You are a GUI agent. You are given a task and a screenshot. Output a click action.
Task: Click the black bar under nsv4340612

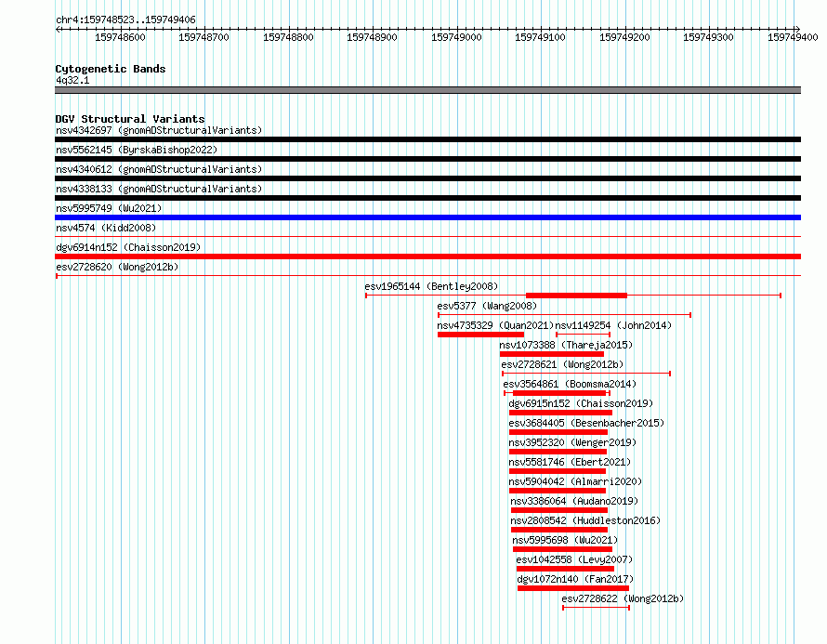click(x=427, y=178)
